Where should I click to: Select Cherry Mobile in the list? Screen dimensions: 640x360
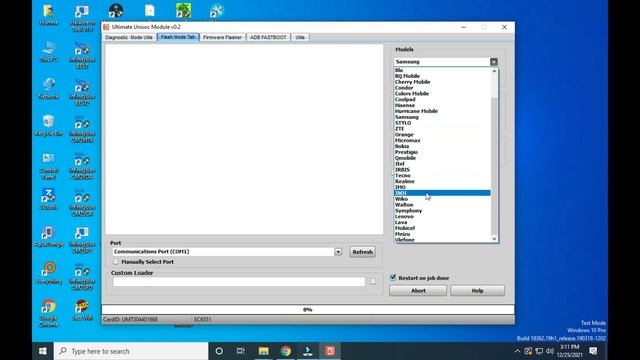(442, 82)
